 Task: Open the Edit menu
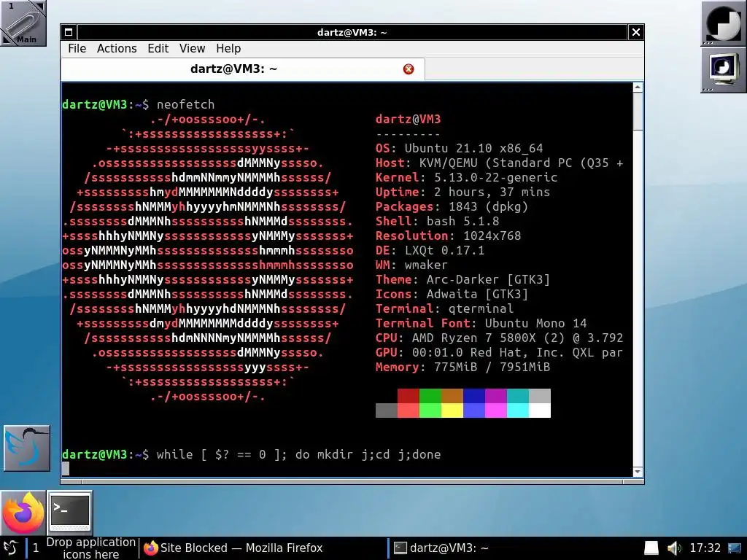coord(158,49)
